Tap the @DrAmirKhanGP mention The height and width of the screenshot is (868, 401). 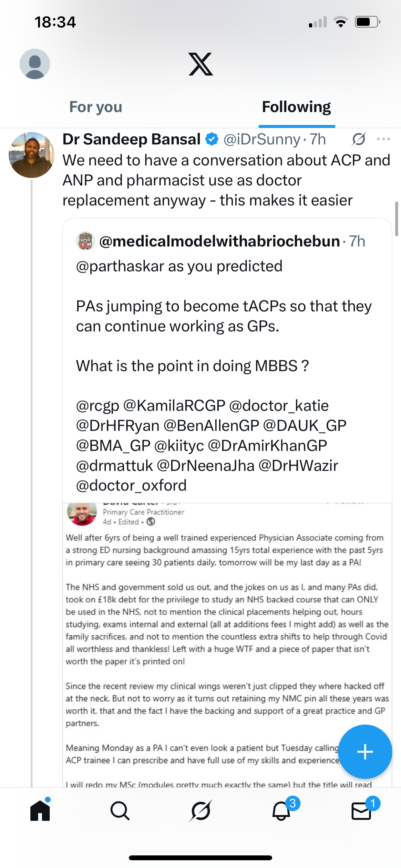[267, 445]
